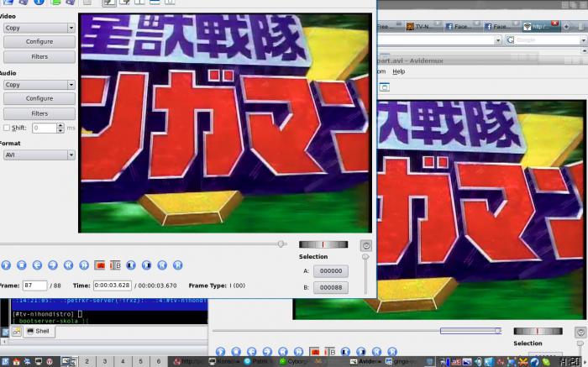
Task: Switch to virtual desktop 6 in pager
Action: coord(159,361)
